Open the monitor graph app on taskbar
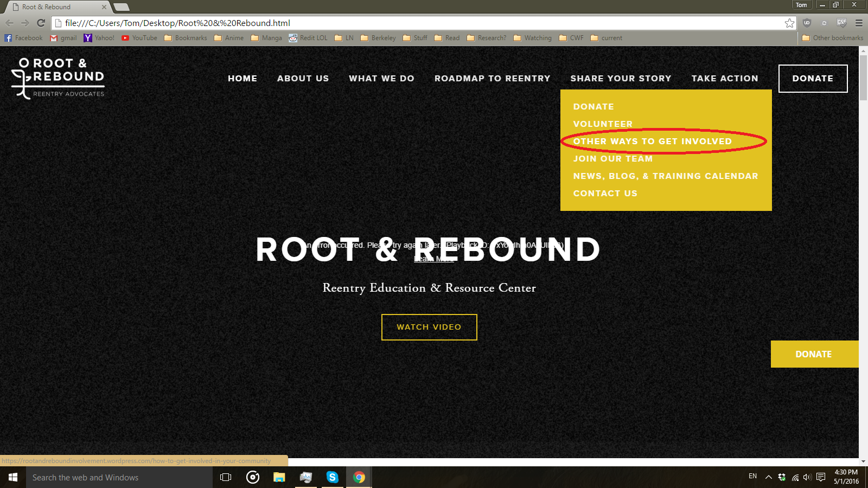 [305, 477]
